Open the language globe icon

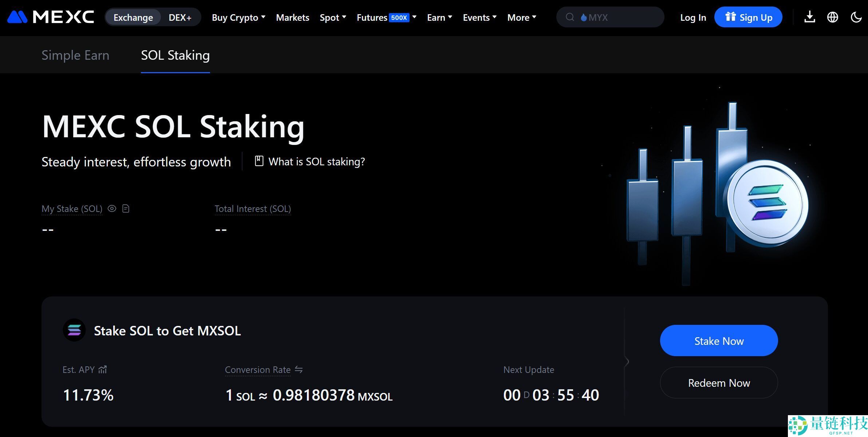[833, 17]
